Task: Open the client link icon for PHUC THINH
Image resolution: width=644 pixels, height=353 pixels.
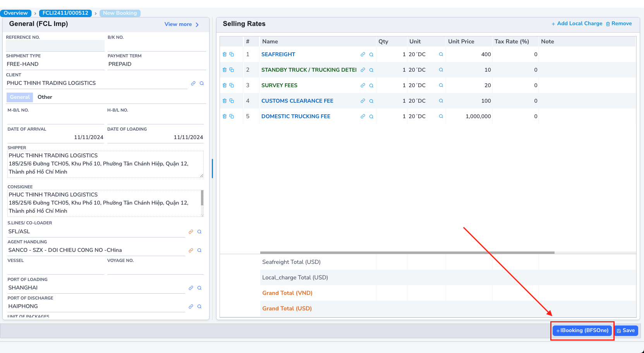Action: 193,83
